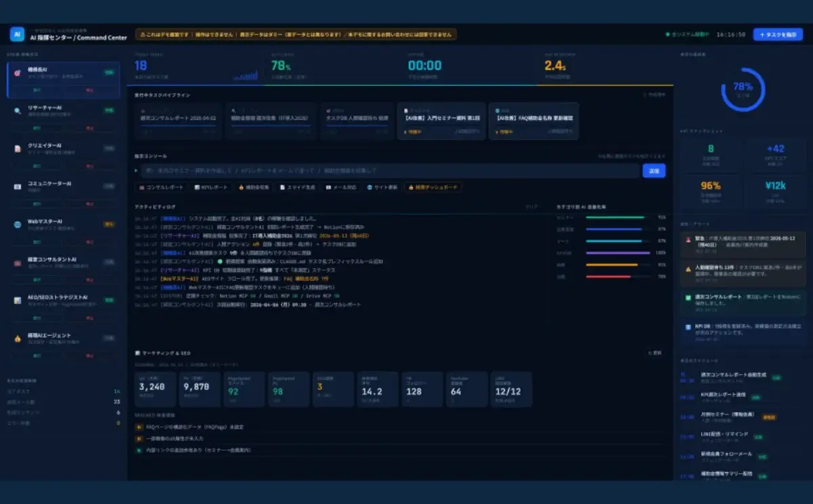This screenshot has width=813, height=504.
Task: Click the 9,870 metric card
Action: coord(201,389)
